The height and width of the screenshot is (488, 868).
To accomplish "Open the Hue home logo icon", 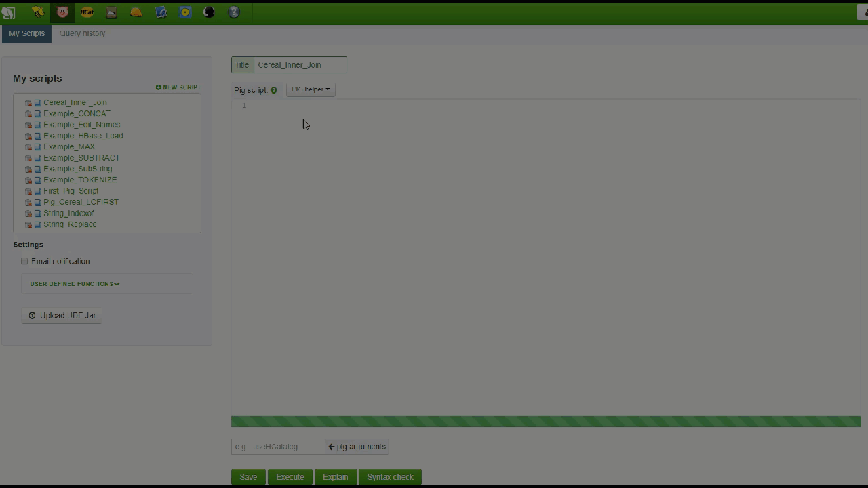I will 8,12.
